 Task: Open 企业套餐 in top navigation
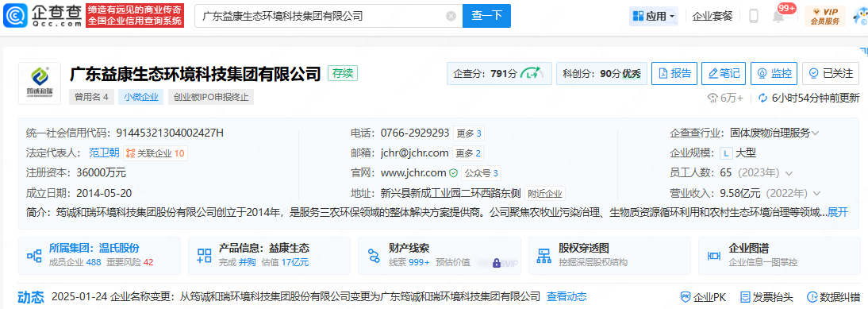(712, 16)
